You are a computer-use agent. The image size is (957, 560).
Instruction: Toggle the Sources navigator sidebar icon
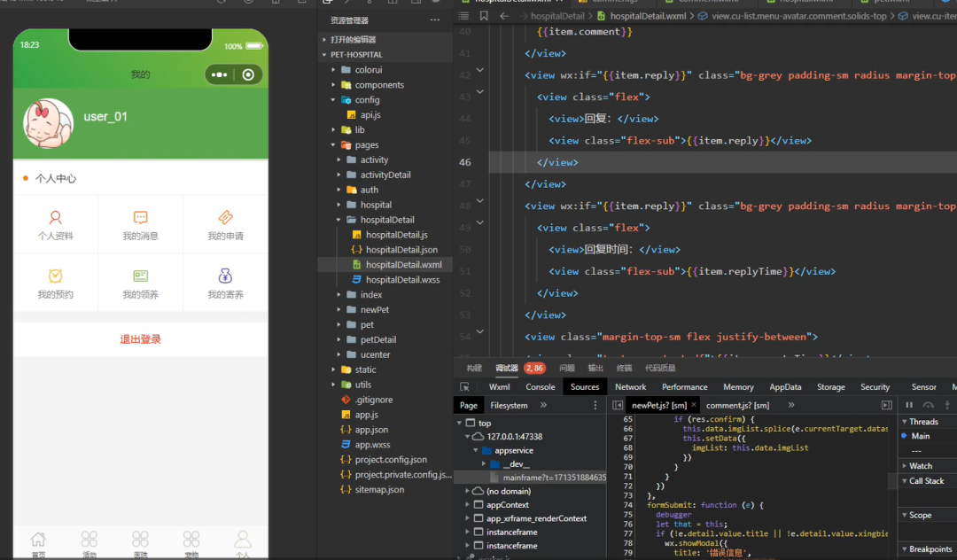coord(618,405)
